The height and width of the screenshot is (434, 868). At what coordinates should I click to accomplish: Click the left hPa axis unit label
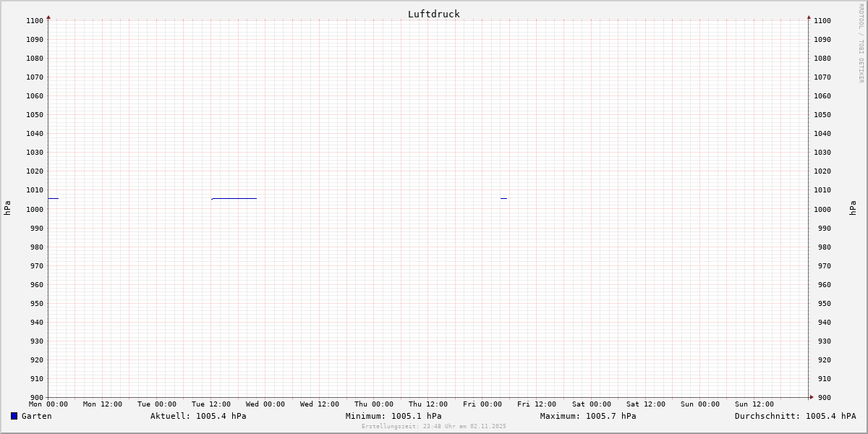(x=7, y=208)
